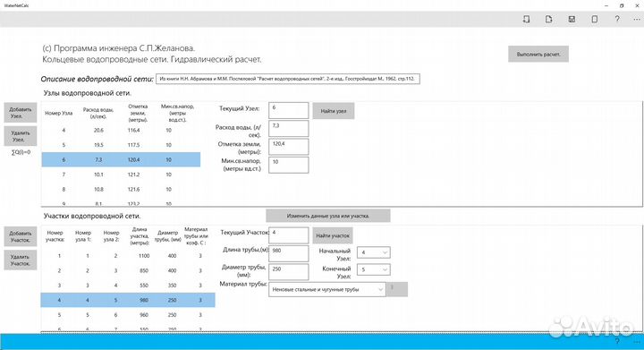Focus the Мин.св.напор input field
The width and height of the screenshot is (644, 350).
288,165
